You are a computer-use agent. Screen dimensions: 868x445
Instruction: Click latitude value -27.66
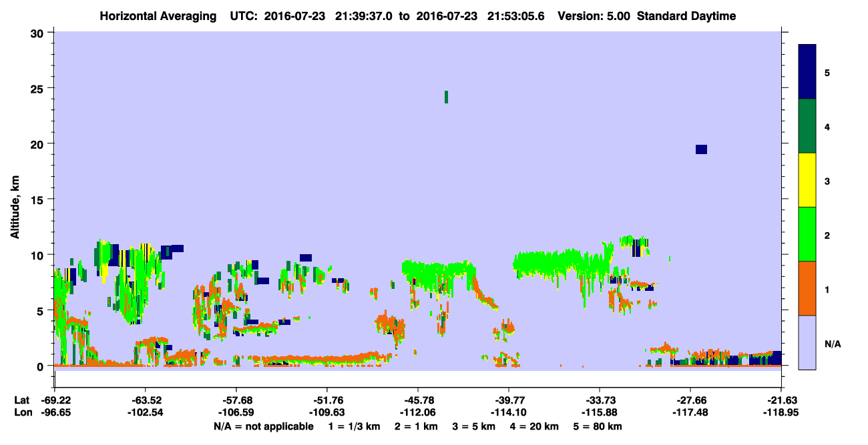click(690, 400)
